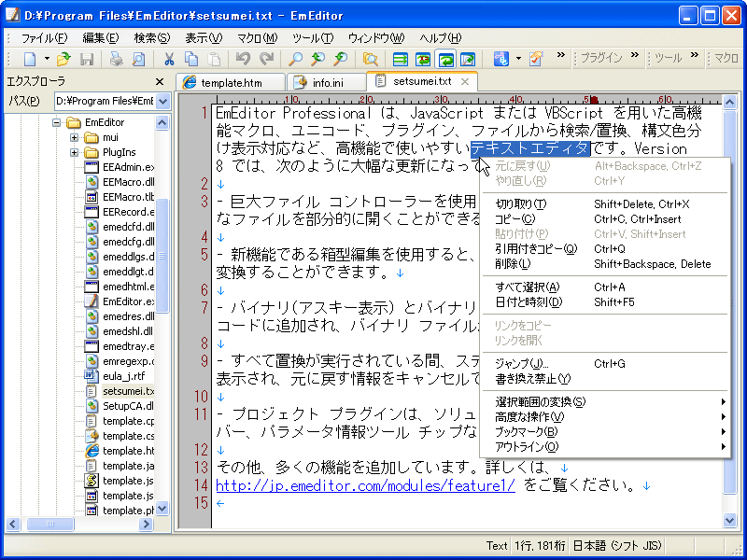
Task: Click the EmEditor icon in the title bar
Action: click(12, 16)
